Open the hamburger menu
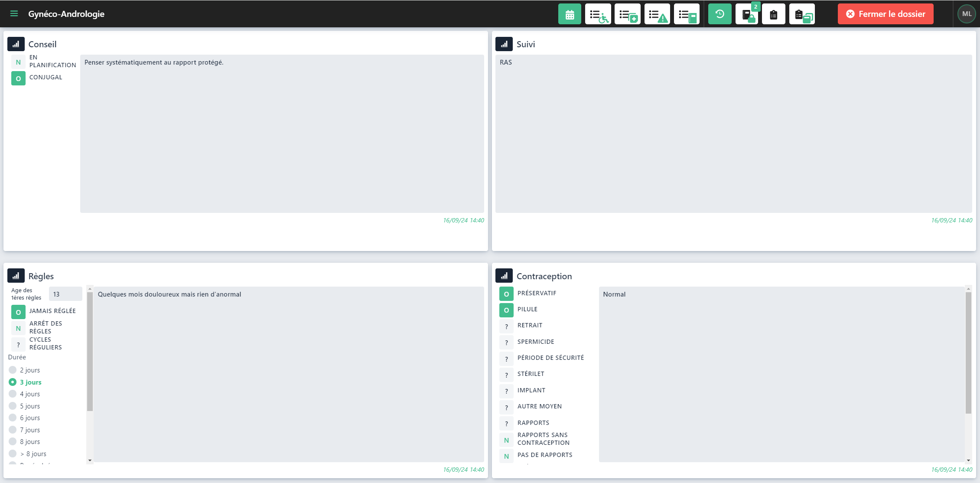The image size is (980, 483). click(14, 14)
